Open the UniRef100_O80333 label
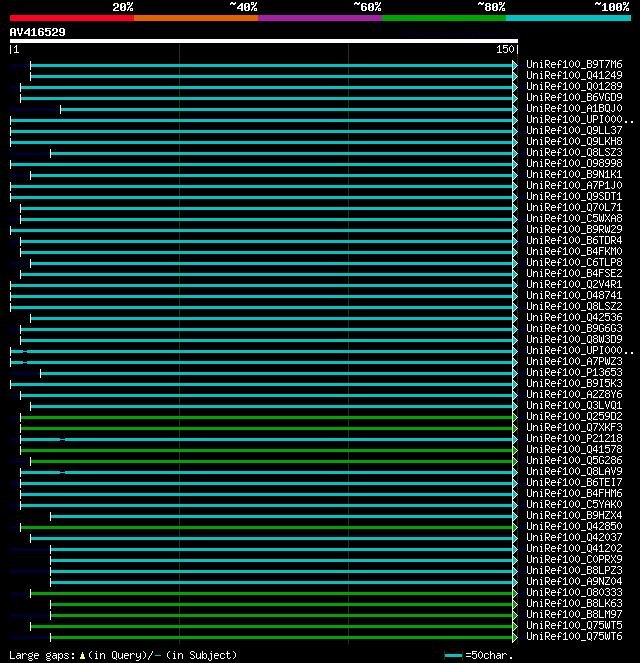This screenshot has height=663, width=640. click(574, 592)
